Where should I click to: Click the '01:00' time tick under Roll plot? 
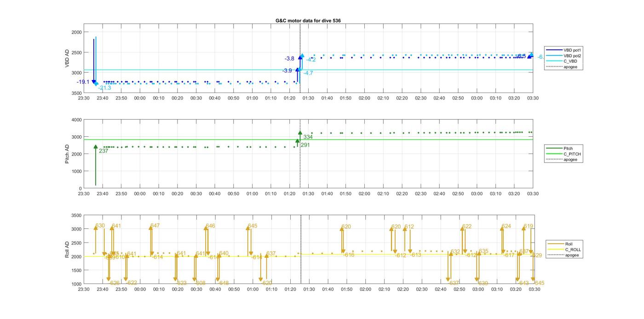pos(253,290)
